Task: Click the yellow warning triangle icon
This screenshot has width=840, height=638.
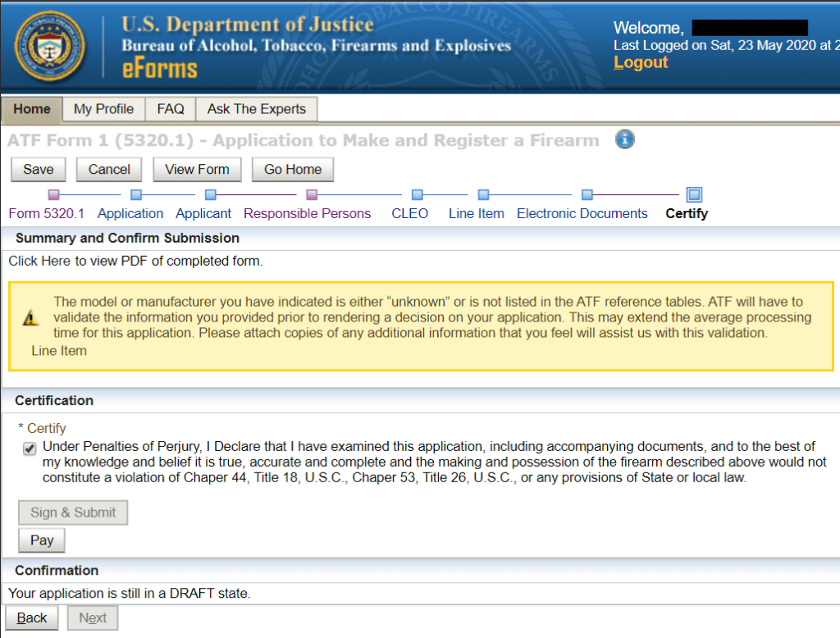Action: coord(30,317)
